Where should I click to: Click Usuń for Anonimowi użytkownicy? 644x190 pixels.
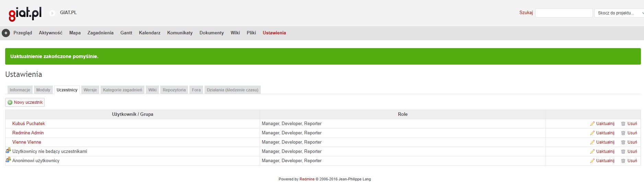pos(632,161)
